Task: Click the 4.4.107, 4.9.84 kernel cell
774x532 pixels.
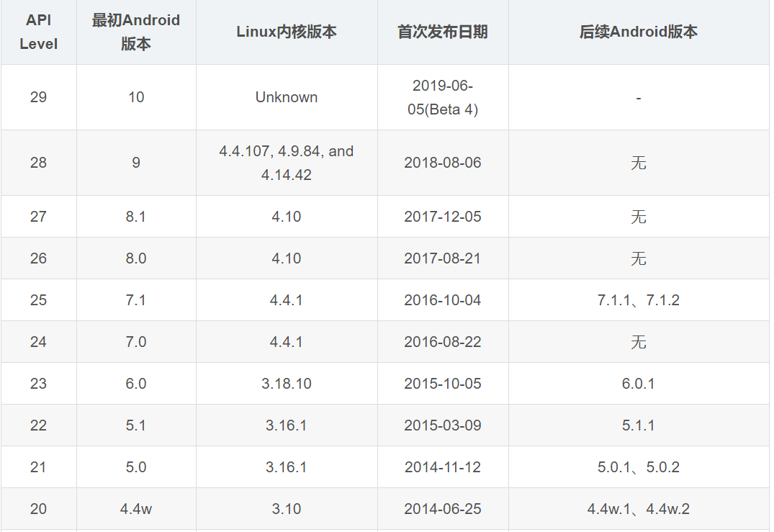Action: 287,163
